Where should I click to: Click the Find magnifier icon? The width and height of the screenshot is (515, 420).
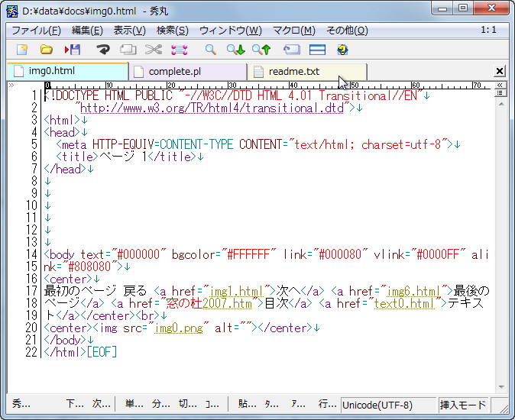click(x=210, y=50)
